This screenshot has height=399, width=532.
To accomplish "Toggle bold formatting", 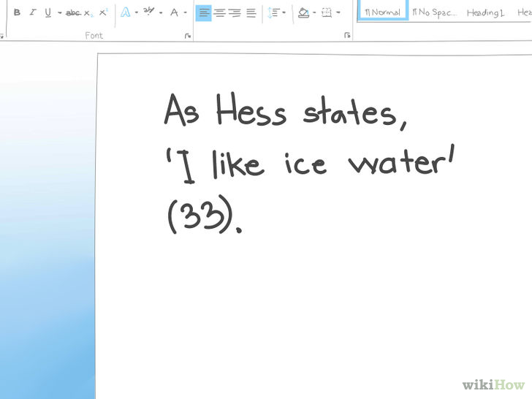I will coord(17,12).
